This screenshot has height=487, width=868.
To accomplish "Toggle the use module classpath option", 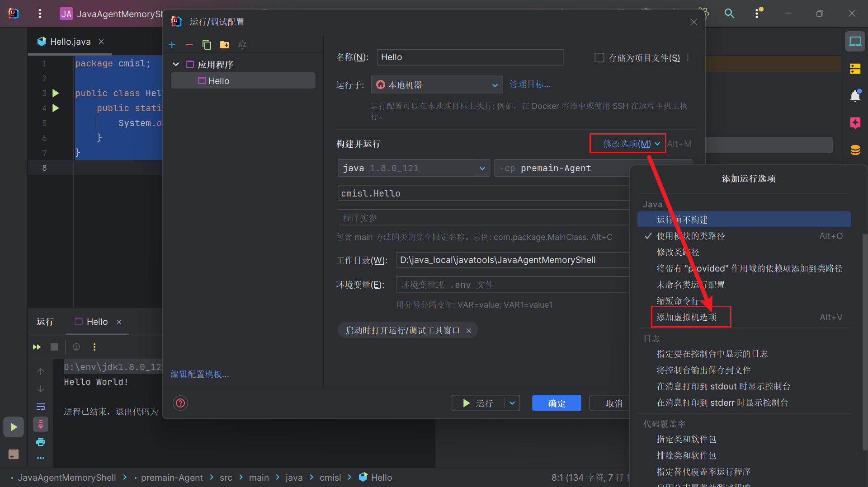I will tap(744, 236).
